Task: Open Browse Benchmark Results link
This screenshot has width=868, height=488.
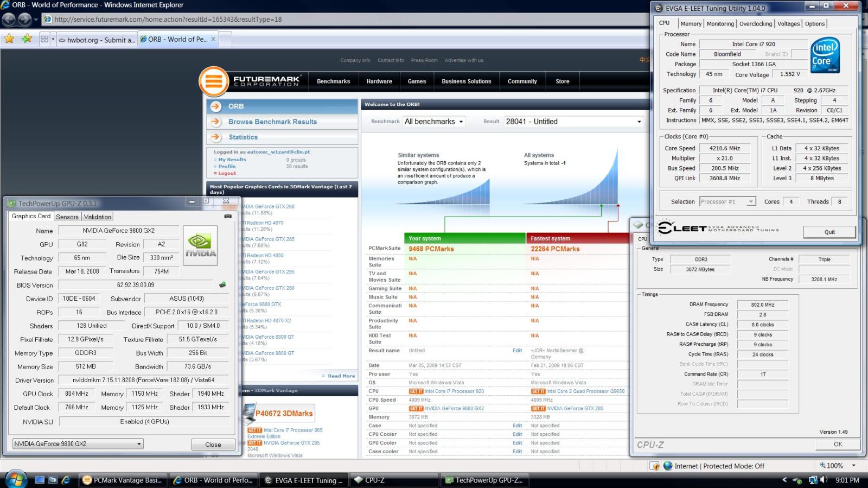Action: coord(272,122)
